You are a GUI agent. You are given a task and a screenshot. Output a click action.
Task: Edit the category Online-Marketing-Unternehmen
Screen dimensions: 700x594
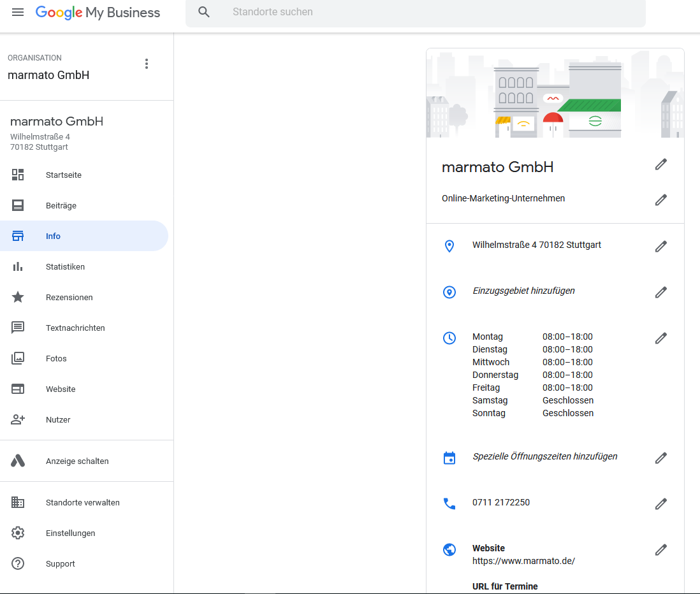tap(661, 199)
